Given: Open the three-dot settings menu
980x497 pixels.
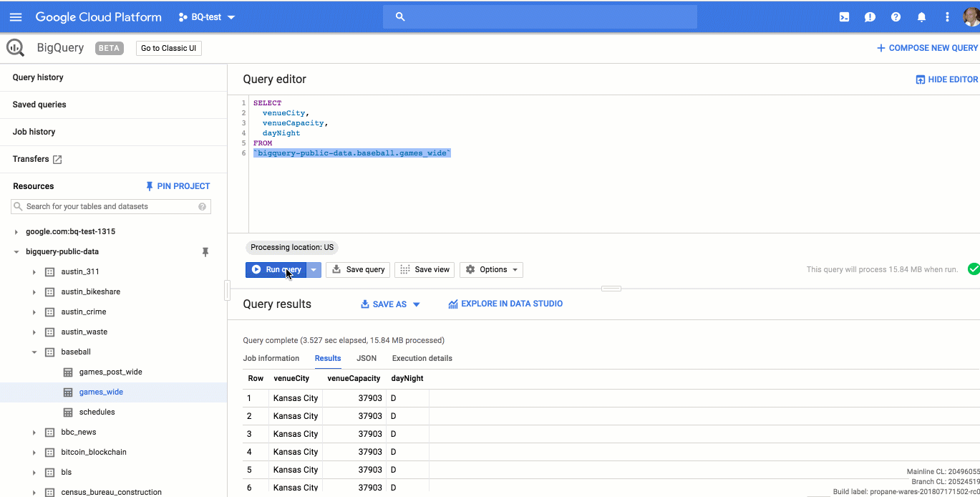Looking at the screenshot, I should coord(947,17).
